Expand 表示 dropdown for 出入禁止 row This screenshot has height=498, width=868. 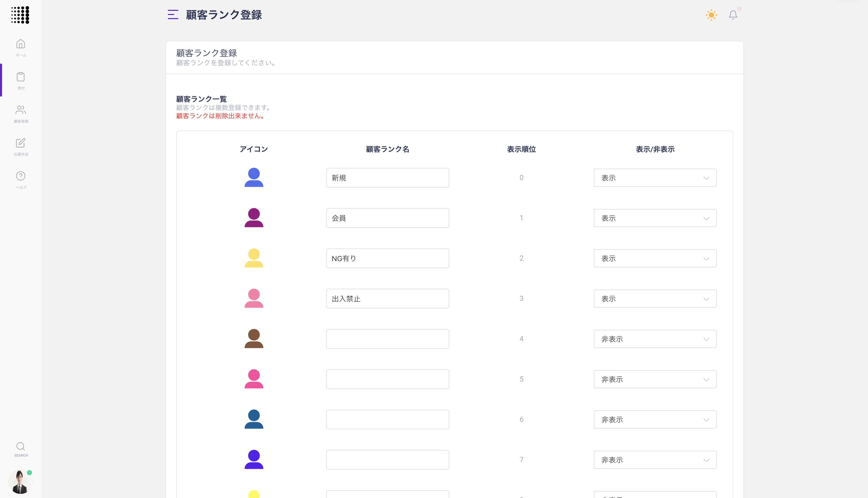point(655,299)
